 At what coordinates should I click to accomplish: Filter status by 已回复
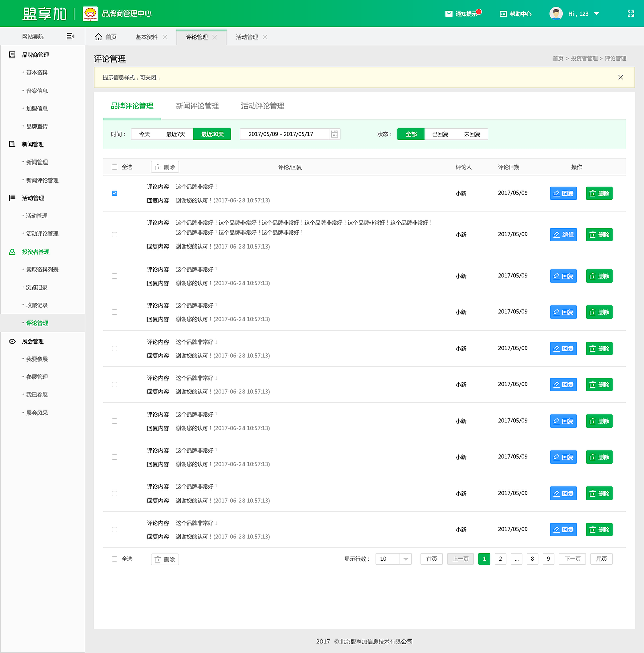click(440, 134)
